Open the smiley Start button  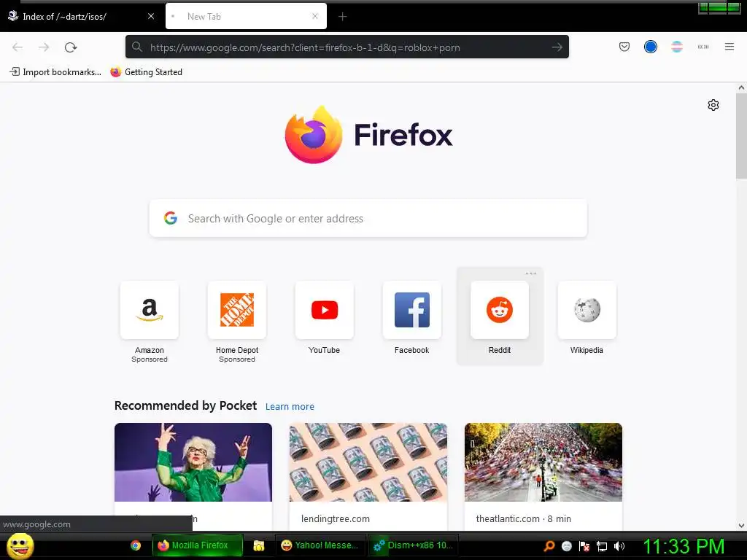(20, 545)
